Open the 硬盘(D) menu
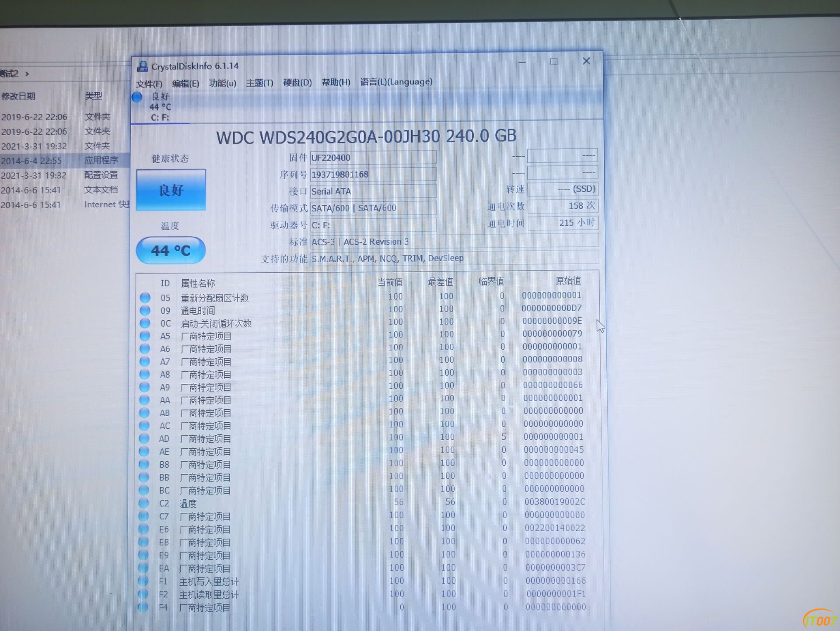 pos(297,82)
